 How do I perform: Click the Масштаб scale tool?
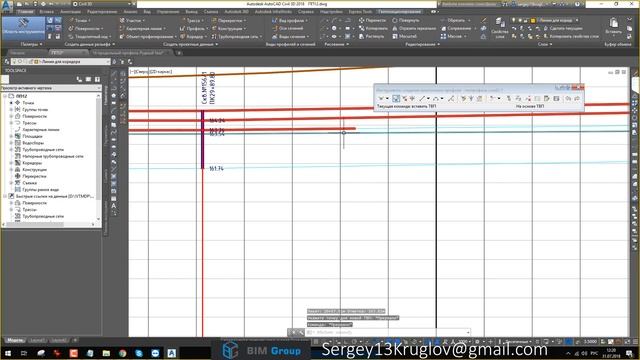(404, 36)
